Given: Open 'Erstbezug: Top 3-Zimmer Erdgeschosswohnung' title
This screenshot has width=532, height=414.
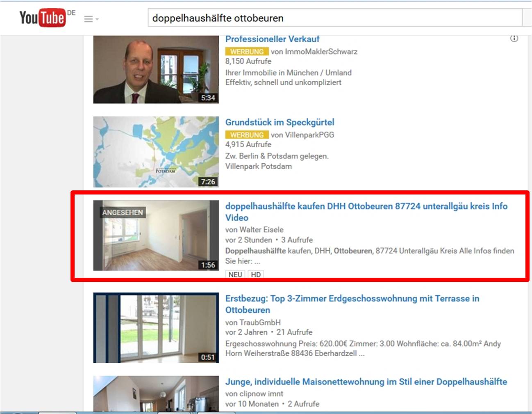Looking at the screenshot, I should [352, 304].
